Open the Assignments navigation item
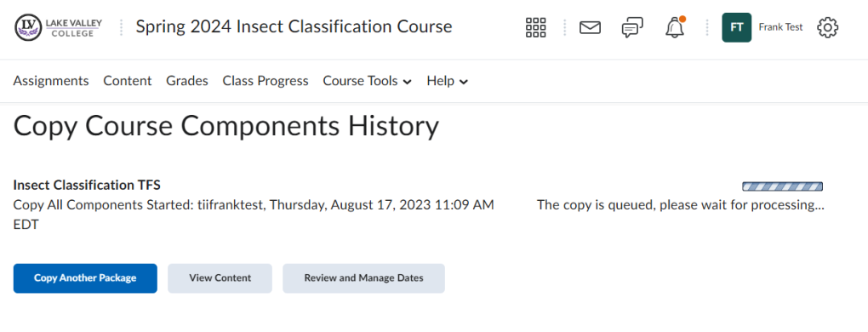Viewport: 868px width, 332px height. 51,81
